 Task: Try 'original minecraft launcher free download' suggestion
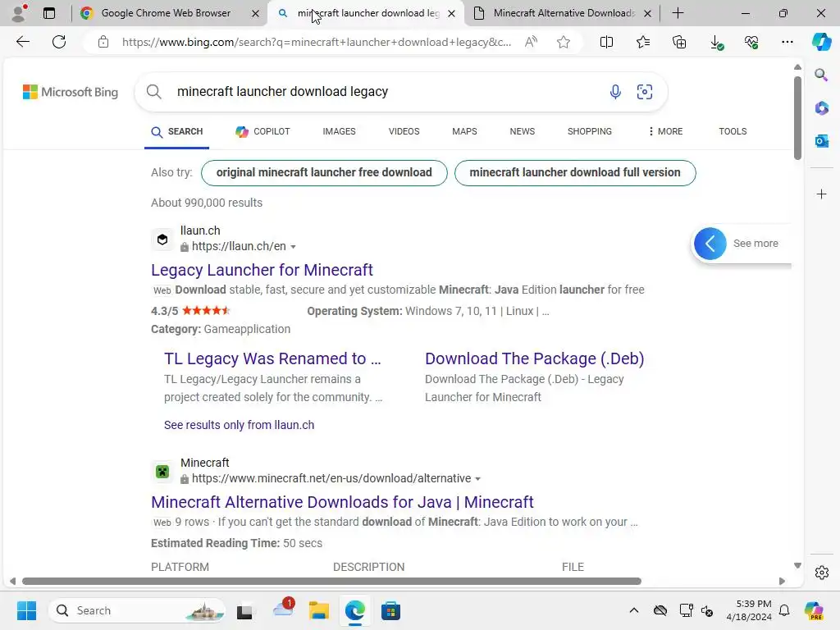[324, 172]
